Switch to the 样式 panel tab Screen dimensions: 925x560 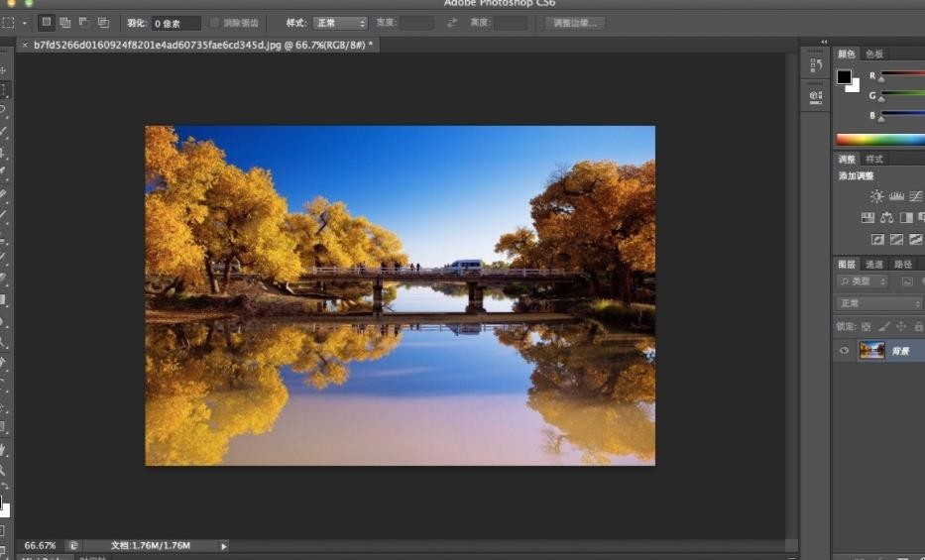[x=873, y=160]
